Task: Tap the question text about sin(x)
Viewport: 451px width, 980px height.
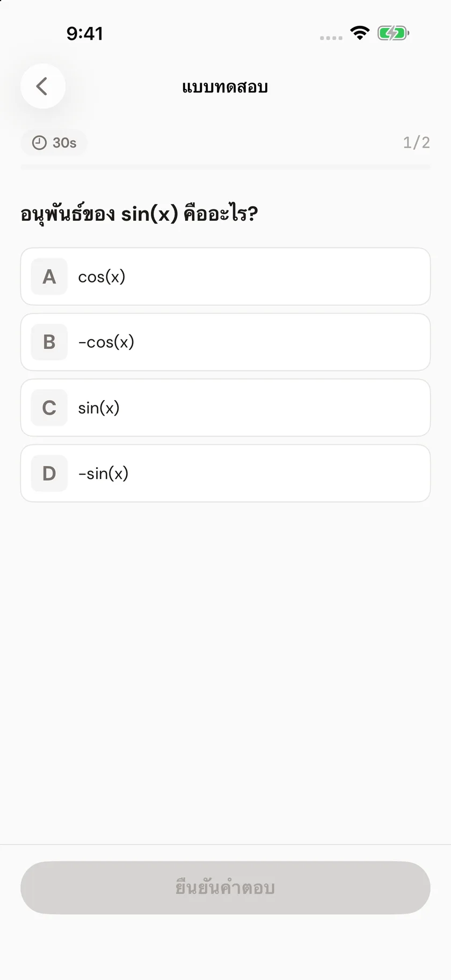Action: point(139,213)
